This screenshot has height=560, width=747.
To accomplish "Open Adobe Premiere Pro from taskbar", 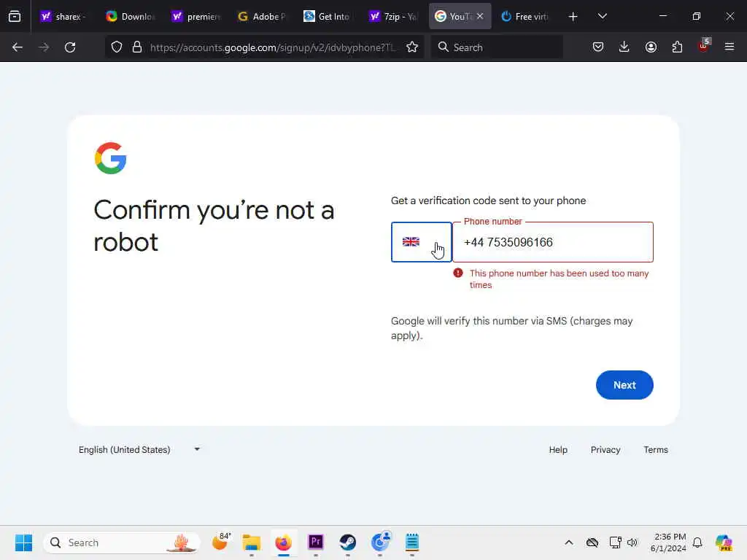I will tap(315, 542).
